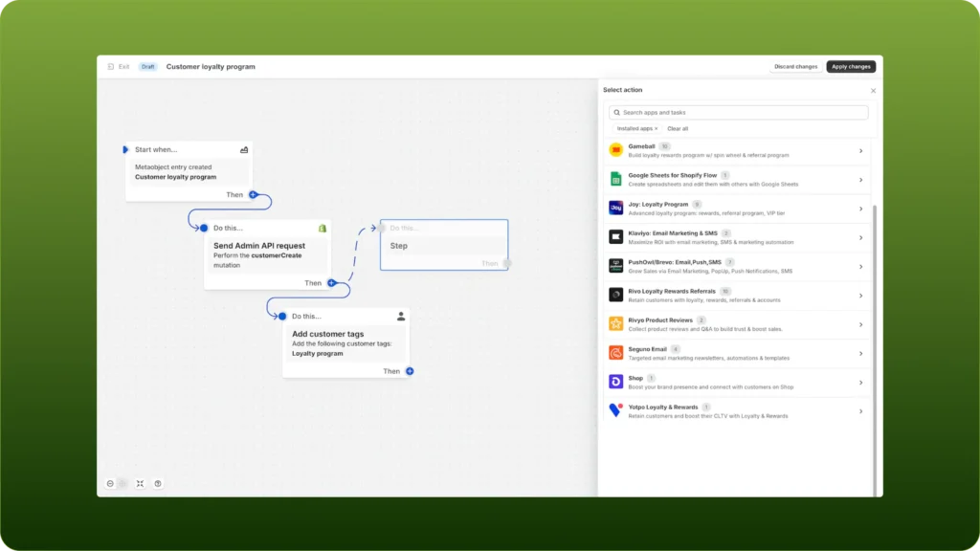Choose the Seguno Email app icon
Screen dimensions: 980x551
[x=616, y=353]
